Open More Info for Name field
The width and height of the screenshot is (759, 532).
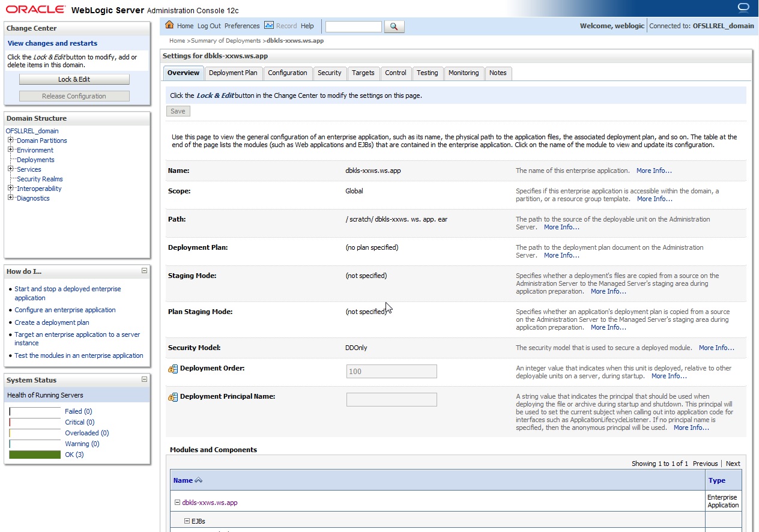(x=654, y=171)
